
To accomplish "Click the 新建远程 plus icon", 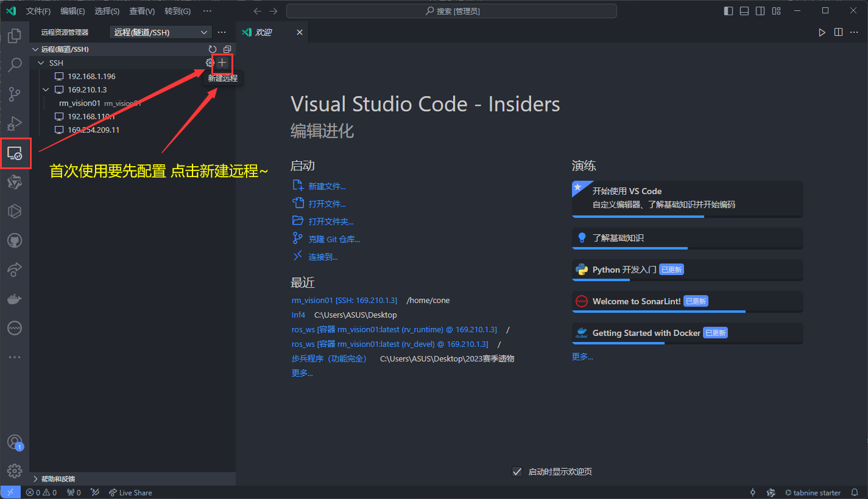I will coord(222,63).
